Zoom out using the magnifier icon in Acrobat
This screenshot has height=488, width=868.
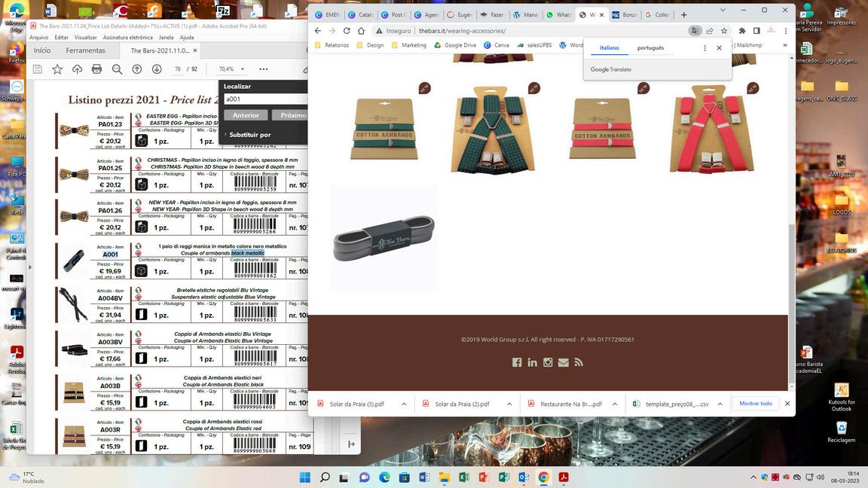tap(117, 69)
